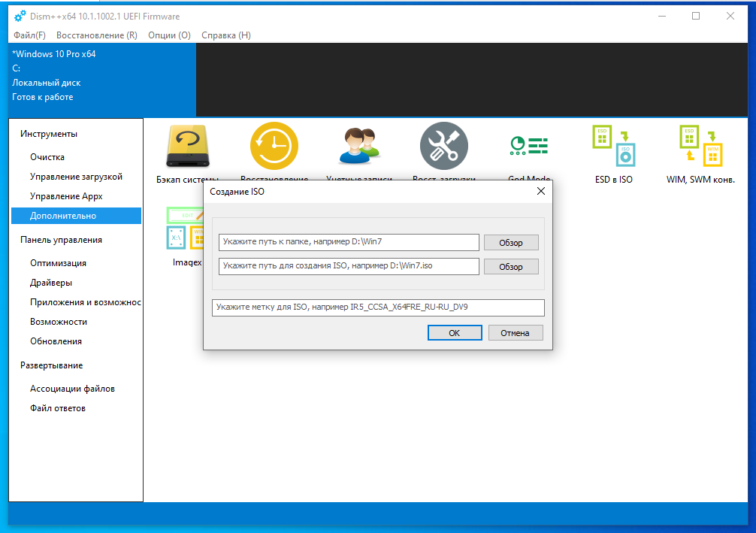Minimize the Dism++ window
756x533 pixels.
coord(662,16)
